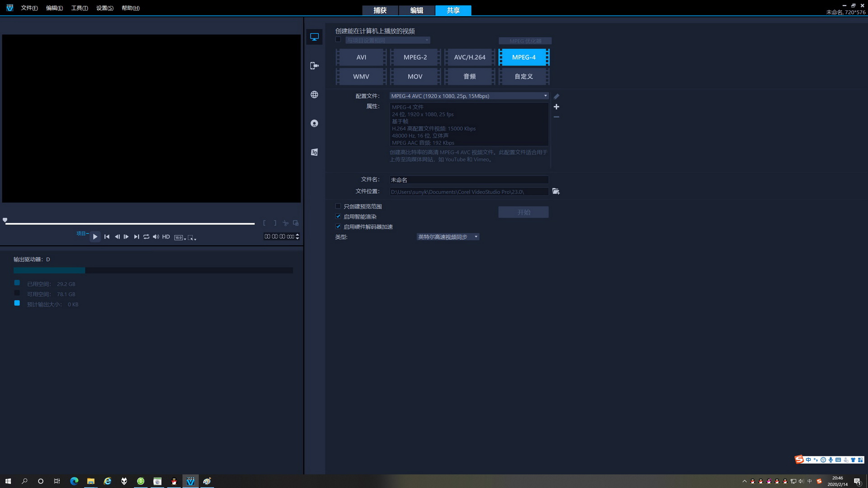Viewport: 868px width, 488px height.
Task: Select the AVC/H.264 format button
Action: [x=470, y=57]
